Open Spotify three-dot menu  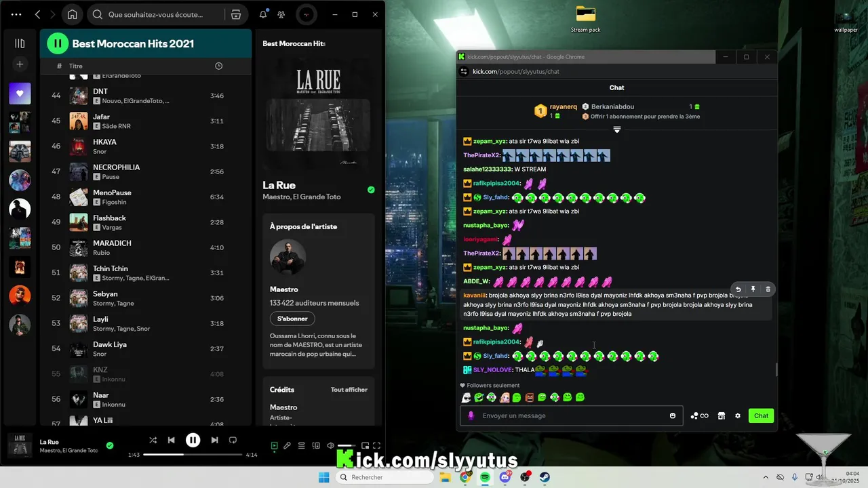click(x=16, y=14)
